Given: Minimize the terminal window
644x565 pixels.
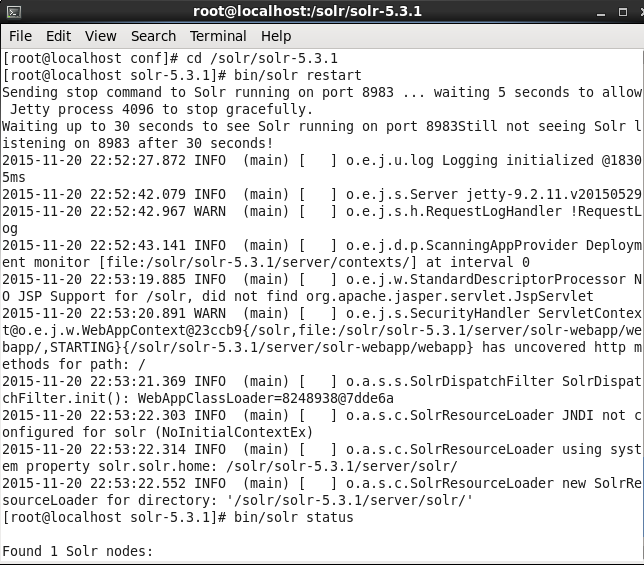Looking at the screenshot, I should click(x=601, y=13).
